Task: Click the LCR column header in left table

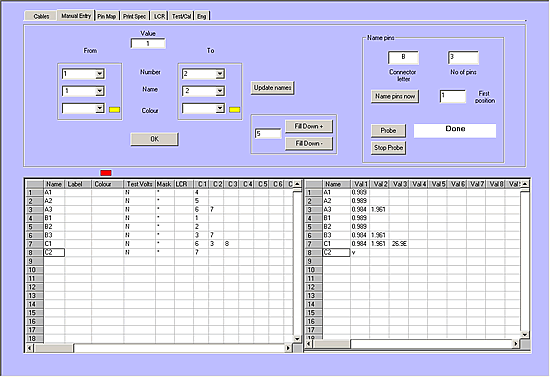Action: (x=184, y=184)
